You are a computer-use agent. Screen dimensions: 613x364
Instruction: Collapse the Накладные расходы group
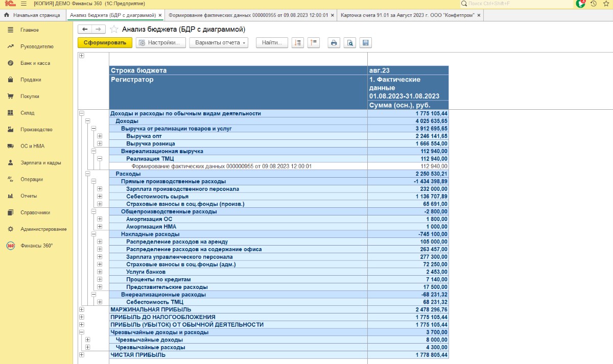pos(93,234)
